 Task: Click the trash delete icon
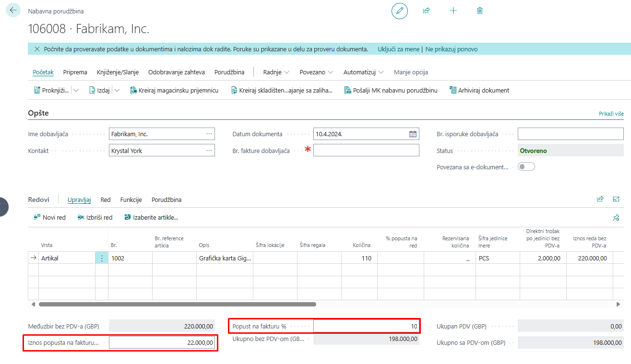pyautogui.click(x=480, y=11)
